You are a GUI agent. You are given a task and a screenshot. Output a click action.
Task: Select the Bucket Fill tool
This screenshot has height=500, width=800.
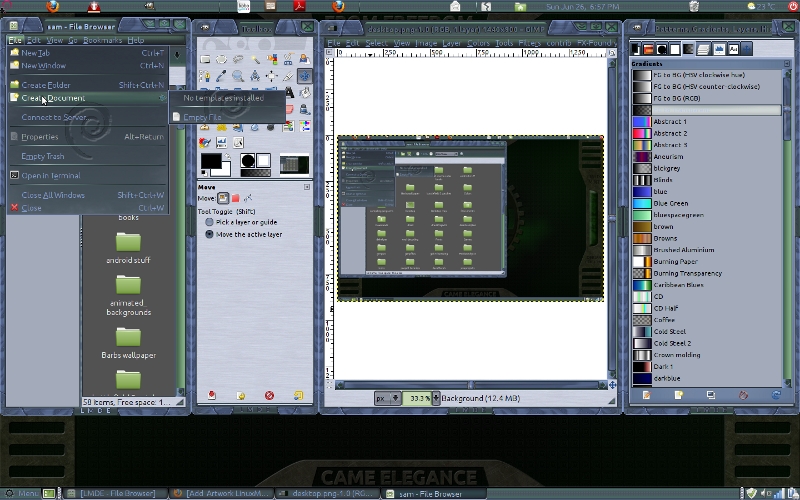pos(305,92)
